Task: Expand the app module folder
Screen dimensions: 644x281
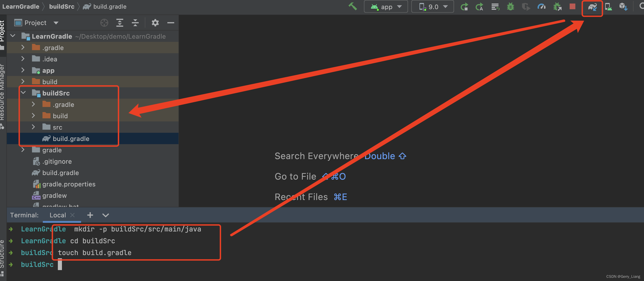Action: pos(23,70)
